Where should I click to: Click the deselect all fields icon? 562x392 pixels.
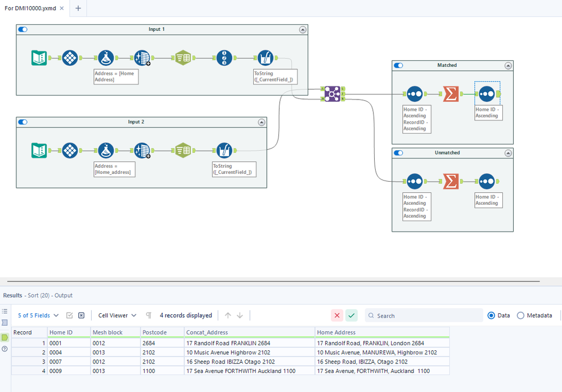click(82, 316)
